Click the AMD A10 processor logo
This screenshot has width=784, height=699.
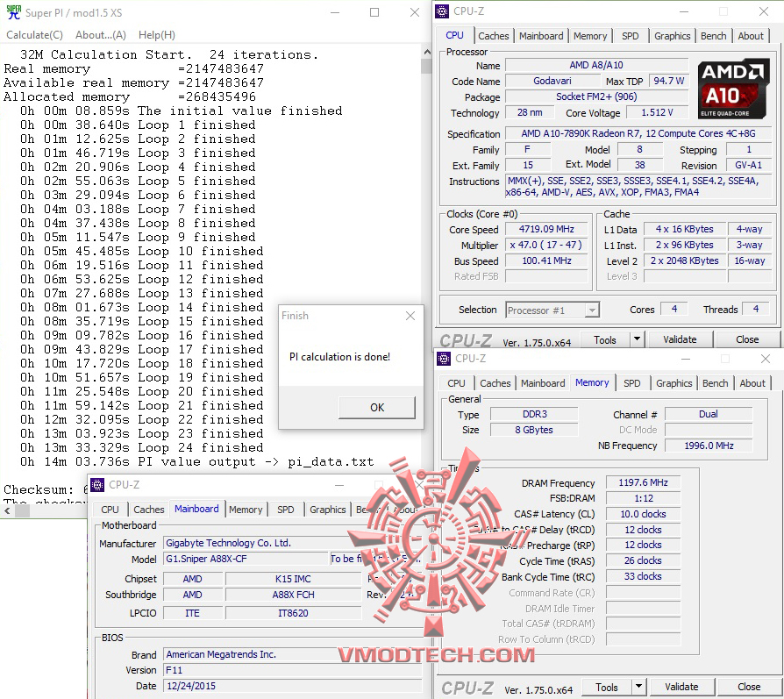coord(733,89)
